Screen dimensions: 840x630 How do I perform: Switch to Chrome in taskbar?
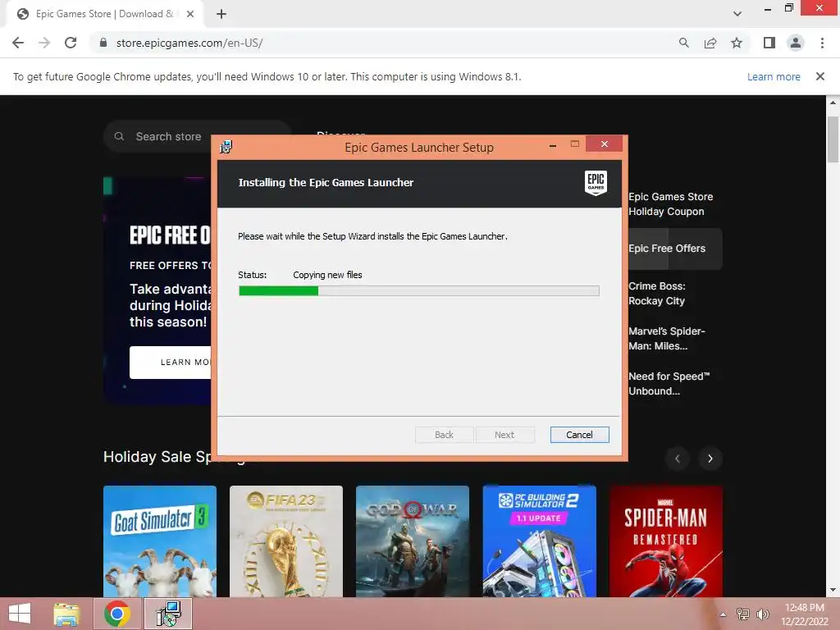117,614
